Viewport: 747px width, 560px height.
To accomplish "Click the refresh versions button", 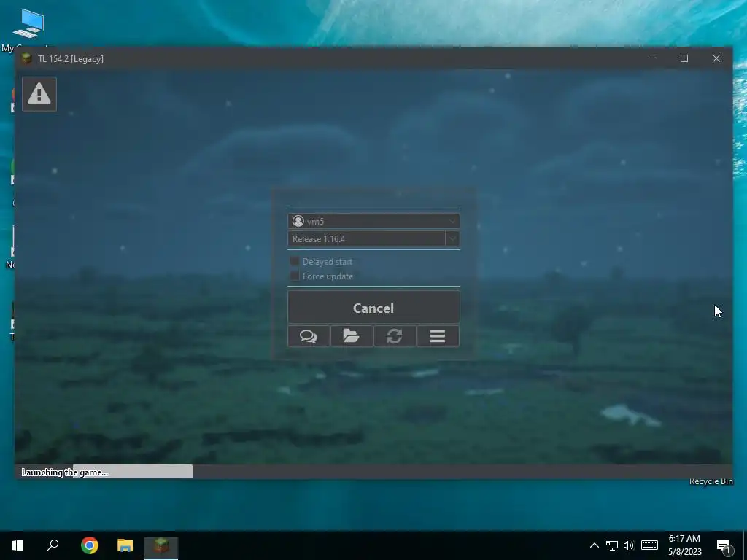I will click(395, 336).
